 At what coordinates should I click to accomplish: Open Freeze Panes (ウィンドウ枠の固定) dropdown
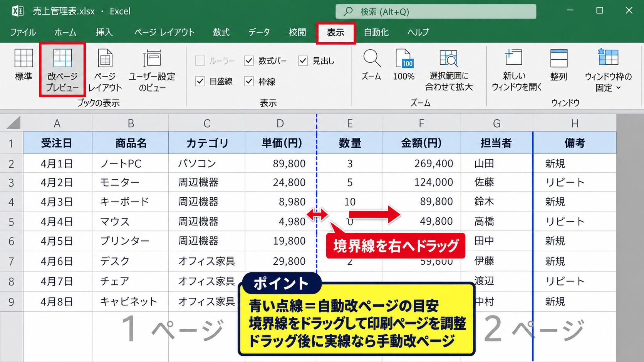tap(608, 70)
